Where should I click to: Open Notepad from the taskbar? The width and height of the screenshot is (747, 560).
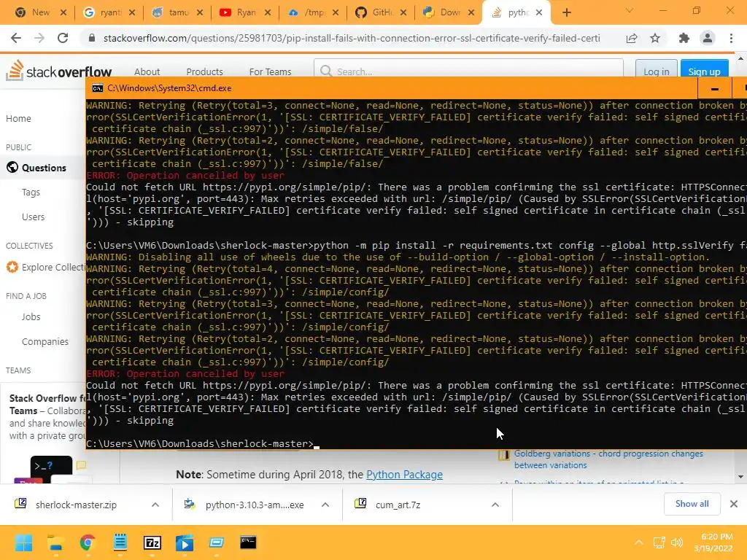coord(120,542)
